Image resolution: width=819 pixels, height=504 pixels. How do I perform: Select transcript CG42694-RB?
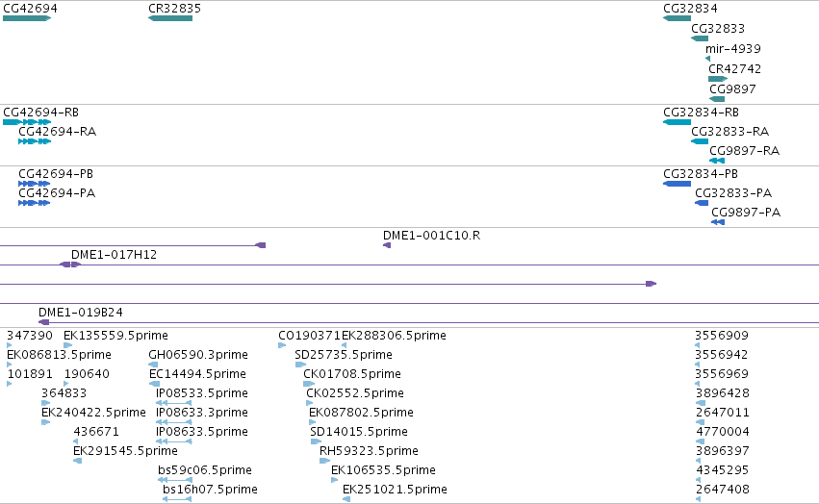(27, 122)
